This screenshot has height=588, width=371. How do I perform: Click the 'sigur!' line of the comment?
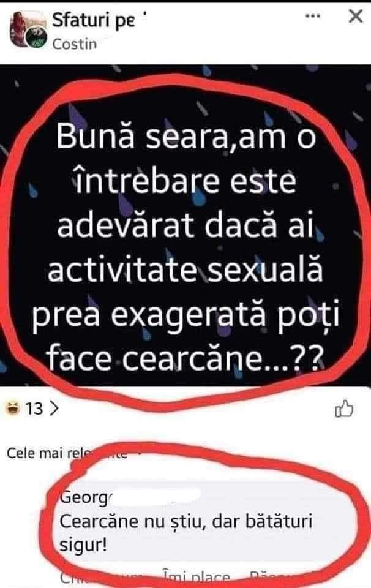click(83, 545)
